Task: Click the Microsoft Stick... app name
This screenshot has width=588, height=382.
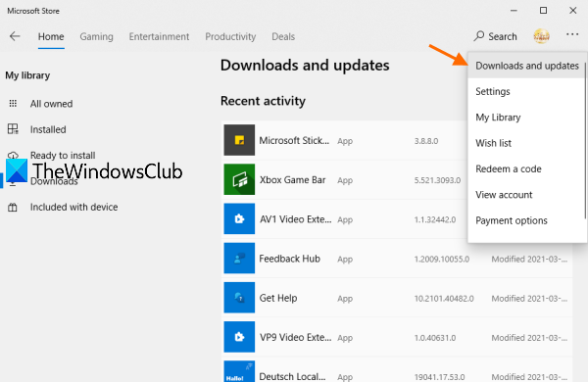Action: click(x=294, y=141)
